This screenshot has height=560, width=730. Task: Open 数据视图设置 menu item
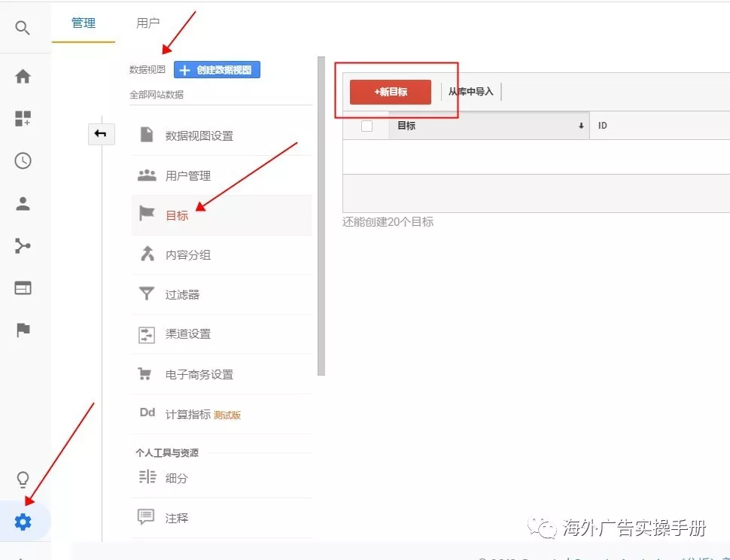pyautogui.click(x=199, y=135)
